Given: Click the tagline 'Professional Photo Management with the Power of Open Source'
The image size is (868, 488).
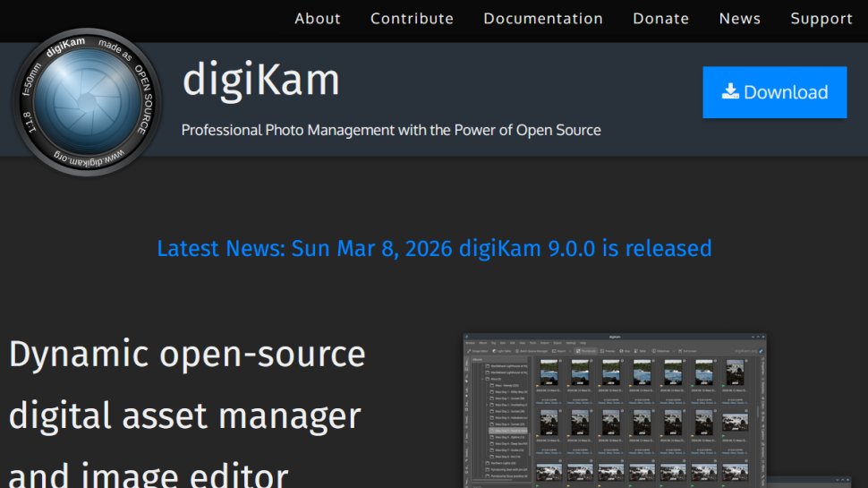Looking at the screenshot, I should click(x=391, y=130).
